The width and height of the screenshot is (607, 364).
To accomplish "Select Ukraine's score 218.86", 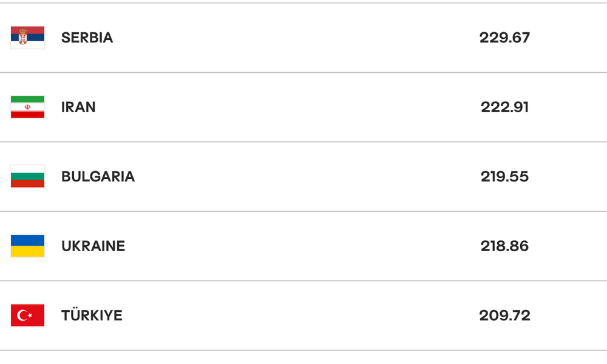I will [x=504, y=246].
